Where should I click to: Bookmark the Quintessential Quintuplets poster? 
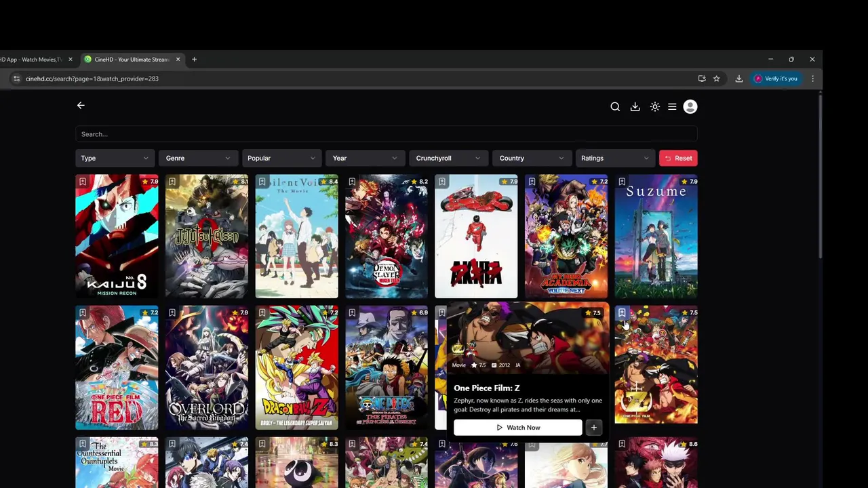click(83, 444)
